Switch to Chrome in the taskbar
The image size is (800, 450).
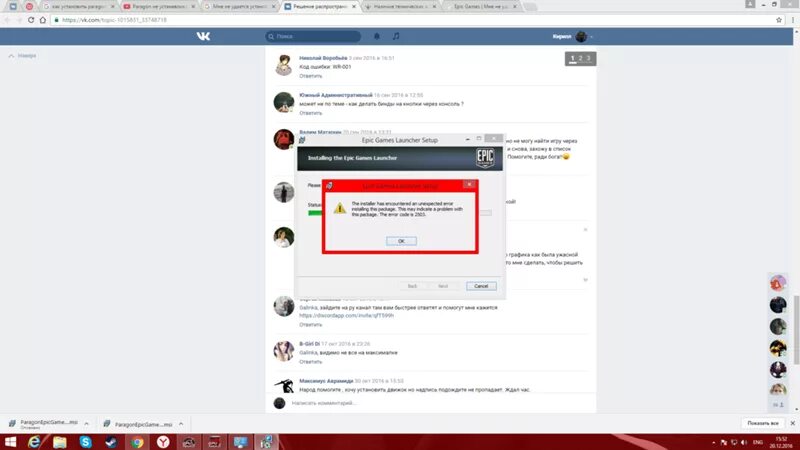tap(137, 442)
